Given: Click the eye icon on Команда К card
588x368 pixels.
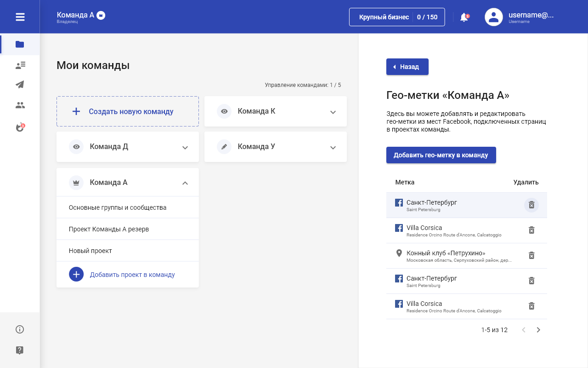Looking at the screenshot, I should [224, 111].
